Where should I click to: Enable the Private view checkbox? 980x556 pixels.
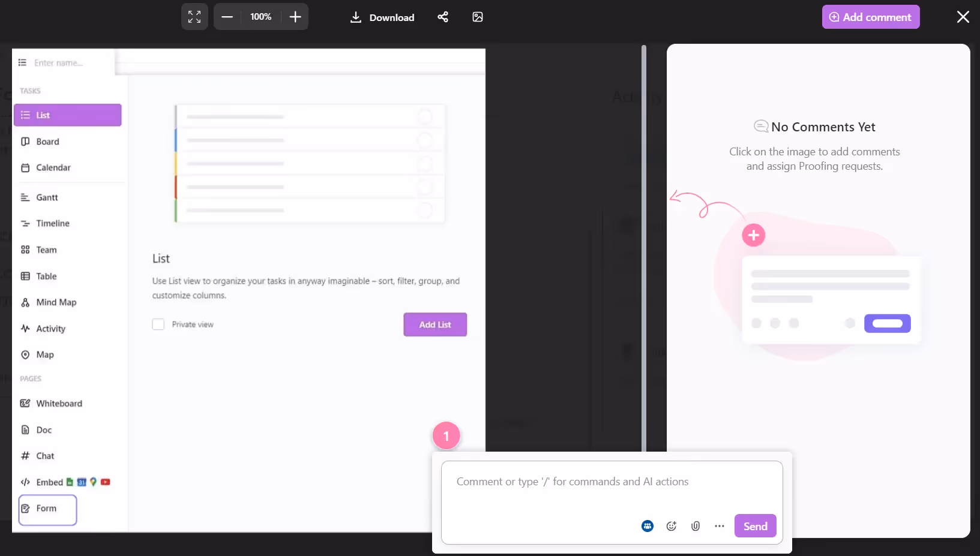(x=158, y=324)
